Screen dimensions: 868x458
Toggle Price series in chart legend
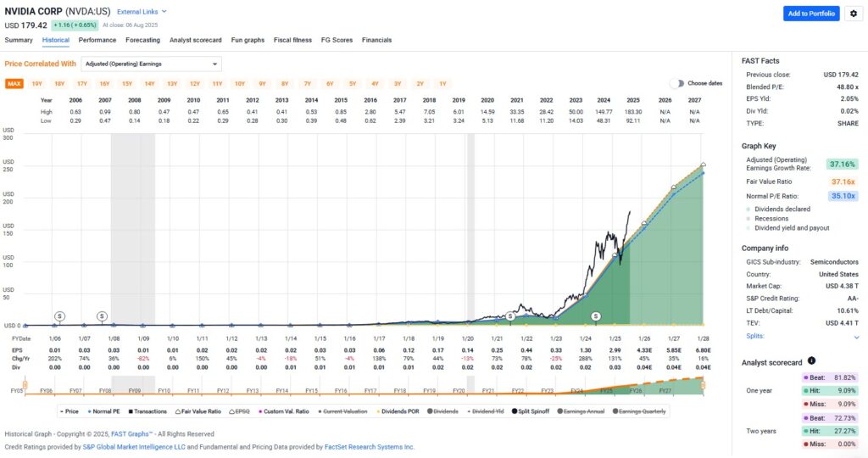click(x=70, y=411)
